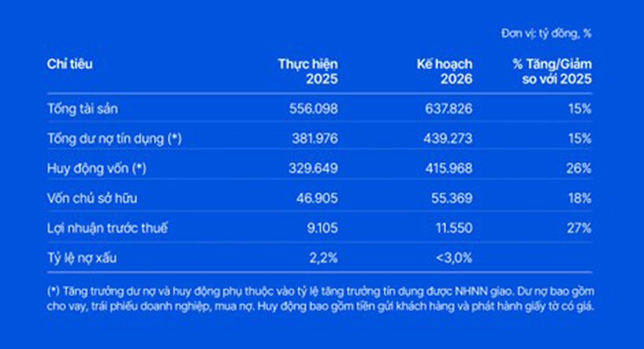Click the "Huy động vốn (*)" row label
The width and height of the screenshot is (644, 349).
97,168
